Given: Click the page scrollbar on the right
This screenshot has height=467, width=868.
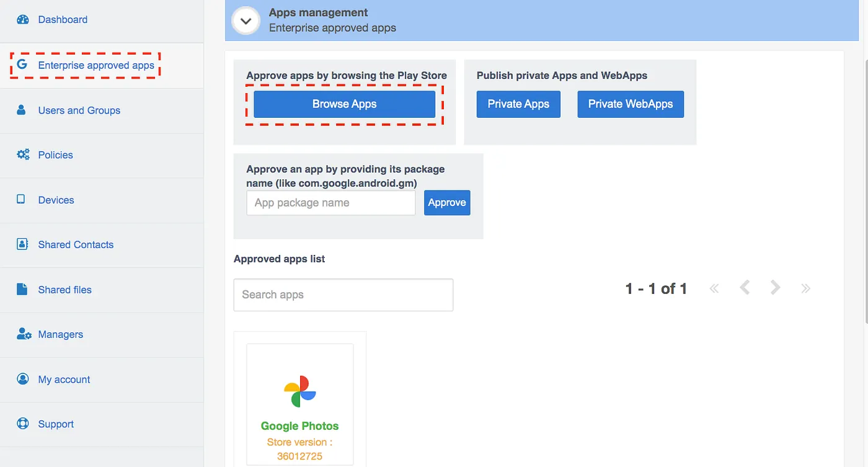Looking at the screenshot, I should 865,192.
